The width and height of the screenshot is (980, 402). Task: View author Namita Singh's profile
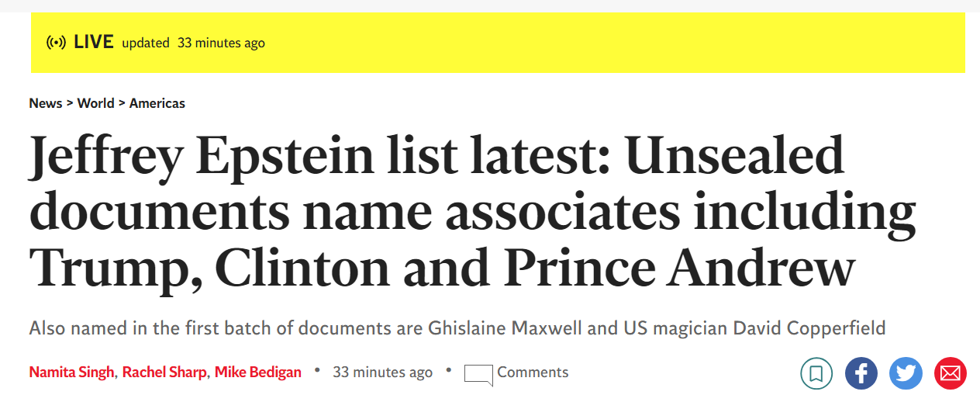click(72, 372)
